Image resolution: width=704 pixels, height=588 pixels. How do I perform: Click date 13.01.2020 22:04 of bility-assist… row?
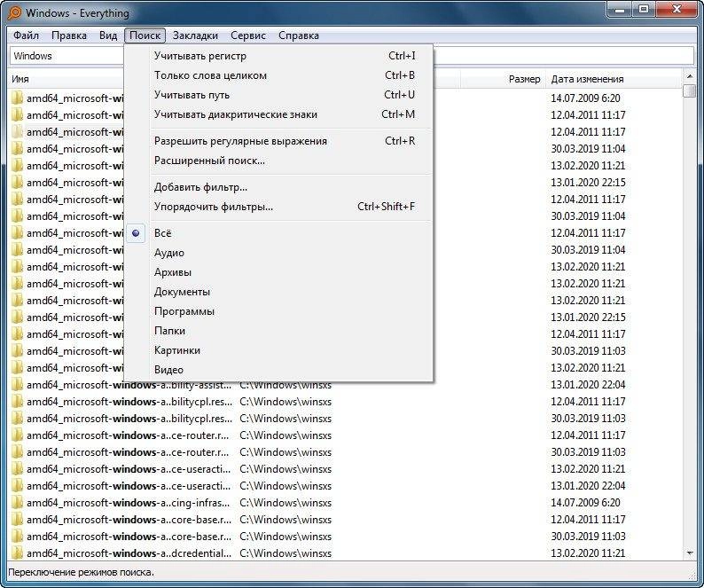588,385
